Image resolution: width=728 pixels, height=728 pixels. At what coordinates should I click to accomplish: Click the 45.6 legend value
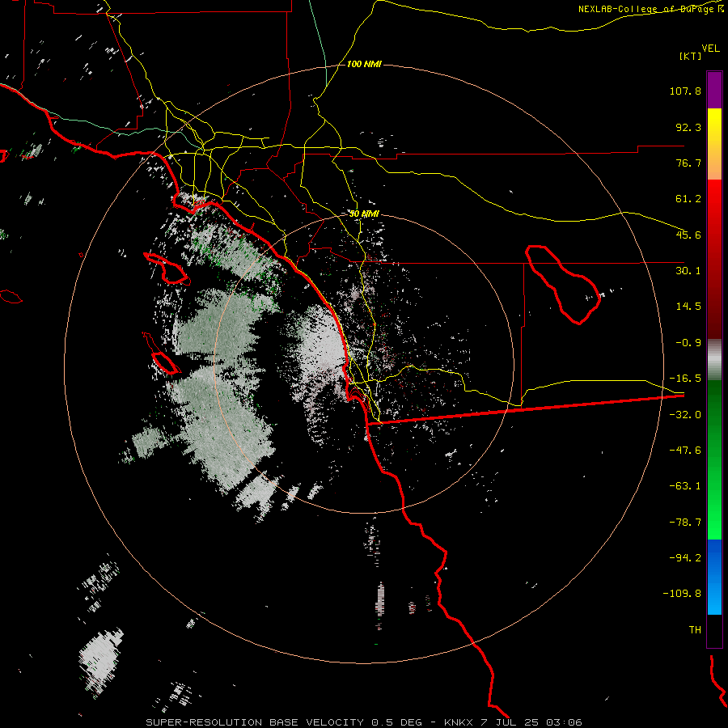(x=688, y=235)
